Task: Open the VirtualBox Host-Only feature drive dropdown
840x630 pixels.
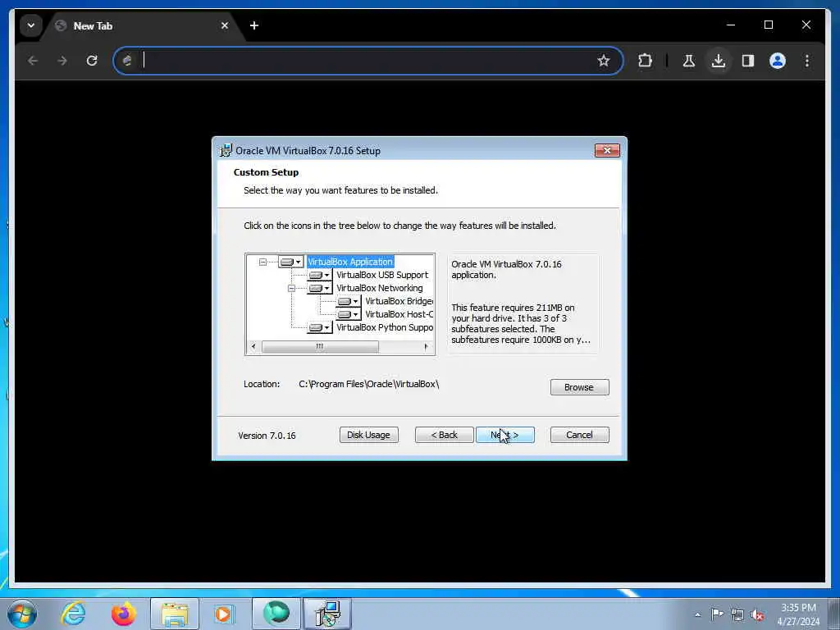Action: point(348,314)
